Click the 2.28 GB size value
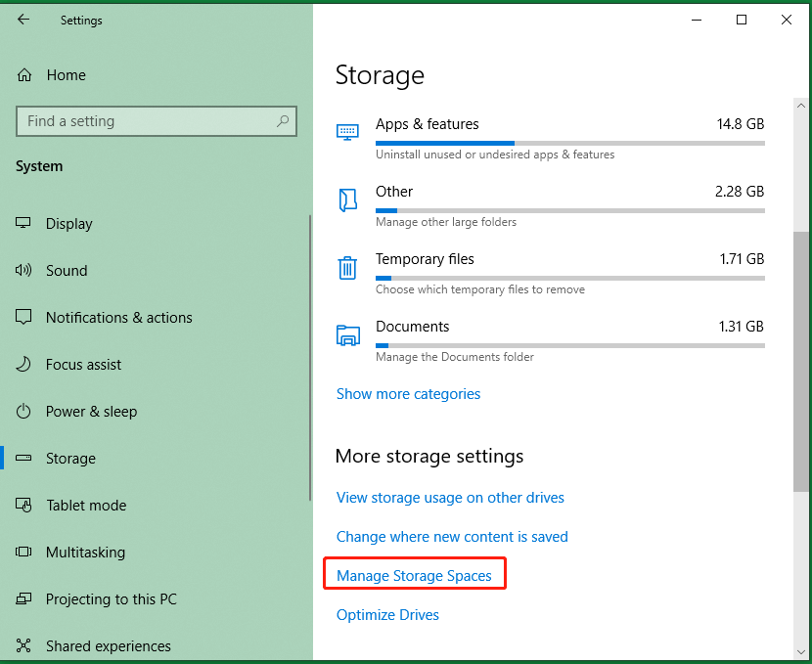The image size is (812, 664). (x=740, y=192)
